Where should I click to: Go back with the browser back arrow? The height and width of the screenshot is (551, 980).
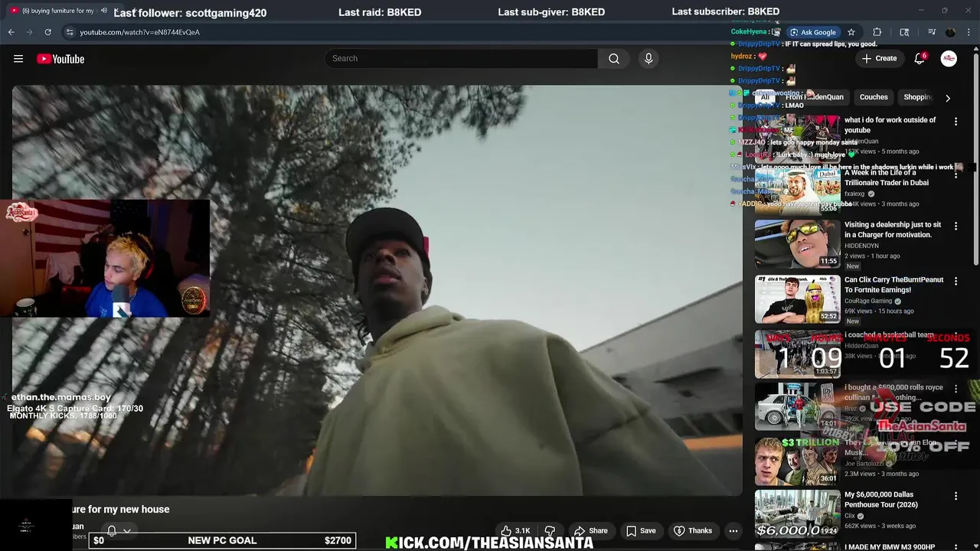(x=11, y=32)
